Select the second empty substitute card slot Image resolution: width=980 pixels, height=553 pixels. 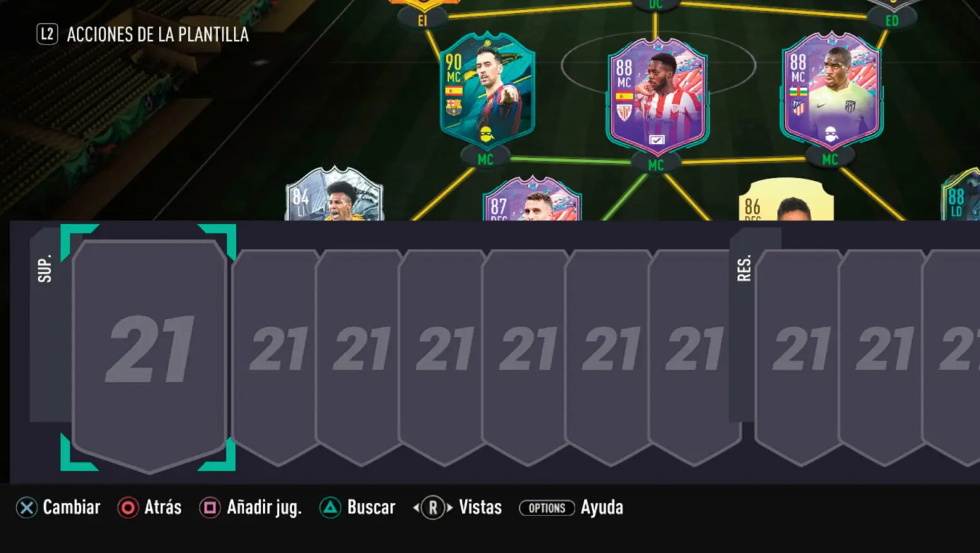(275, 358)
